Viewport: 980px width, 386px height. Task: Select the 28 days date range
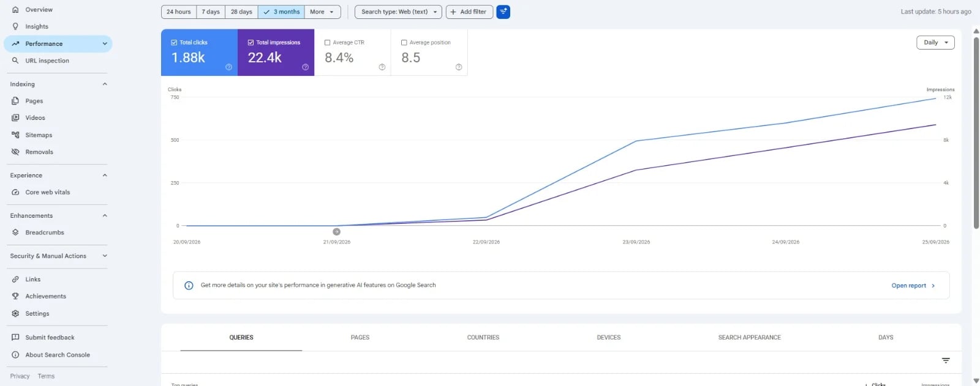point(241,12)
